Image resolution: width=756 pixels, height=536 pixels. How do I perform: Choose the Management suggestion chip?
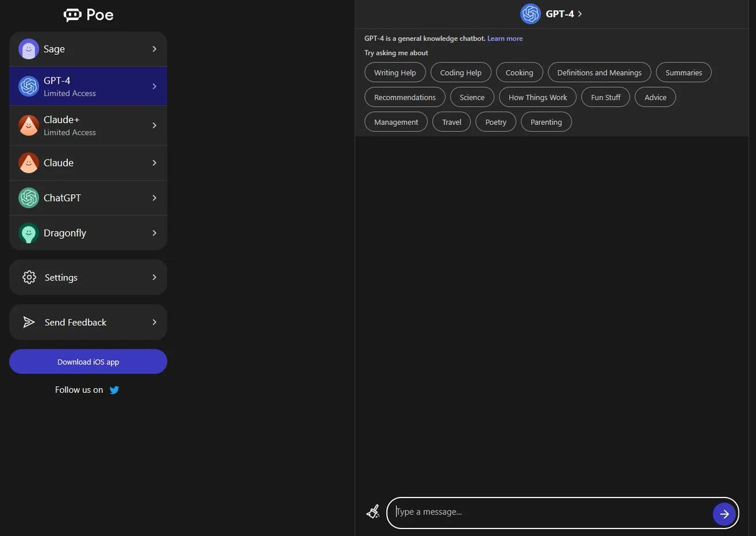click(x=396, y=122)
